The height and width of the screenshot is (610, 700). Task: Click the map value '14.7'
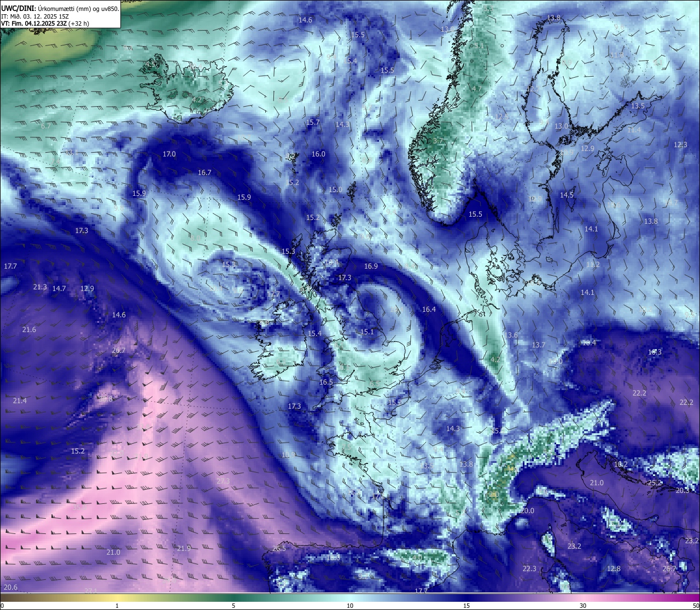tap(59, 288)
